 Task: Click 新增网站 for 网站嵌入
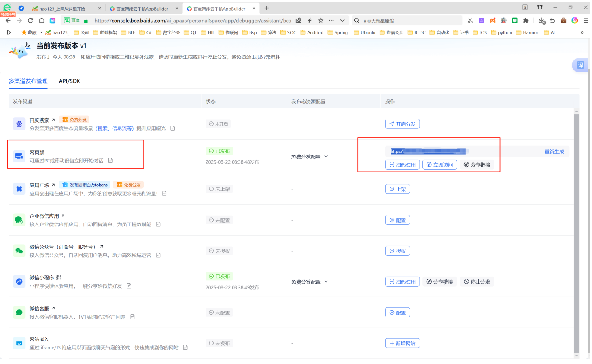(402, 343)
